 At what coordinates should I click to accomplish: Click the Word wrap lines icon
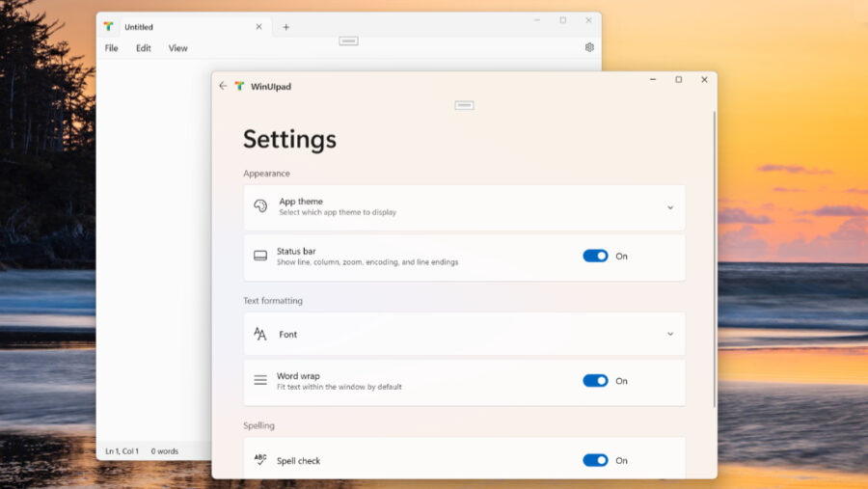pos(260,381)
